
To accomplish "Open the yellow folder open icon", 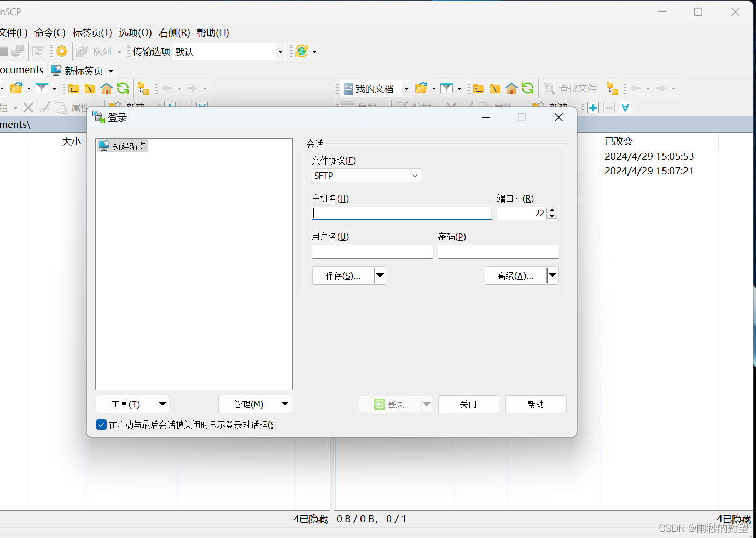I will point(421,88).
